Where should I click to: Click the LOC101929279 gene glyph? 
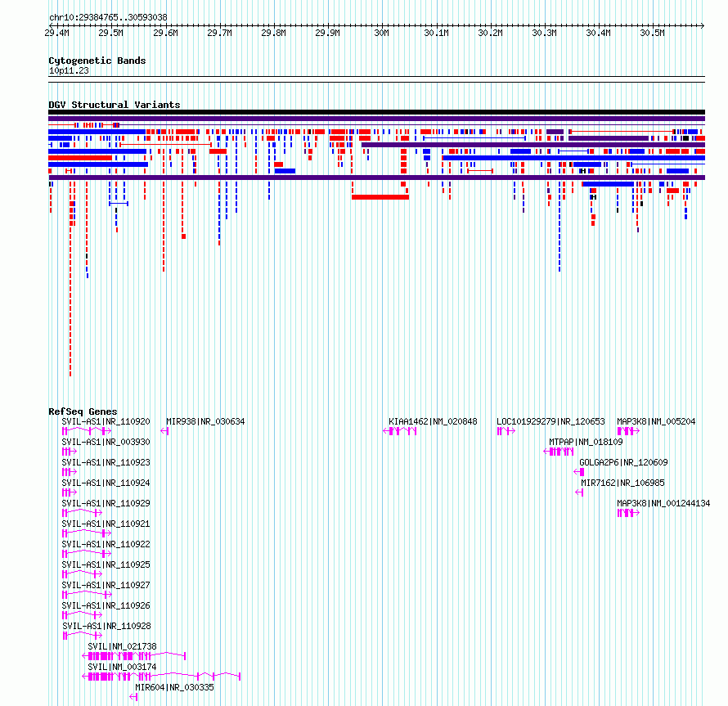tap(506, 431)
